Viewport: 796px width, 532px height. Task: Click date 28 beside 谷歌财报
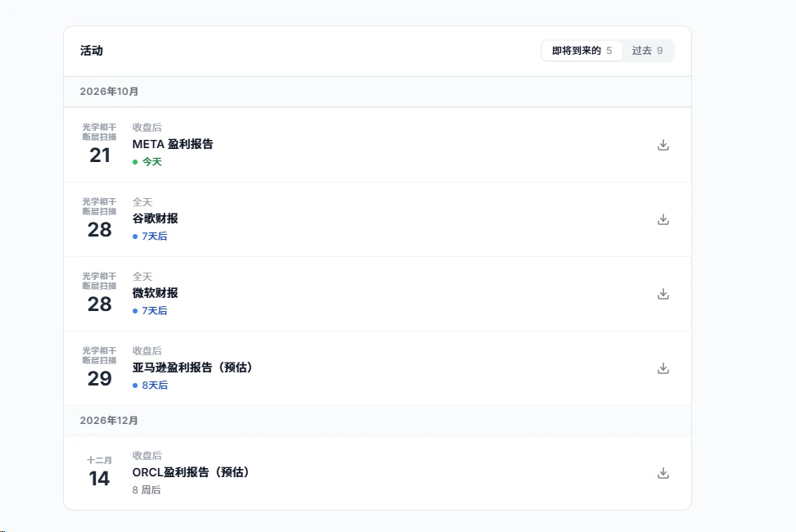(100, 230)
